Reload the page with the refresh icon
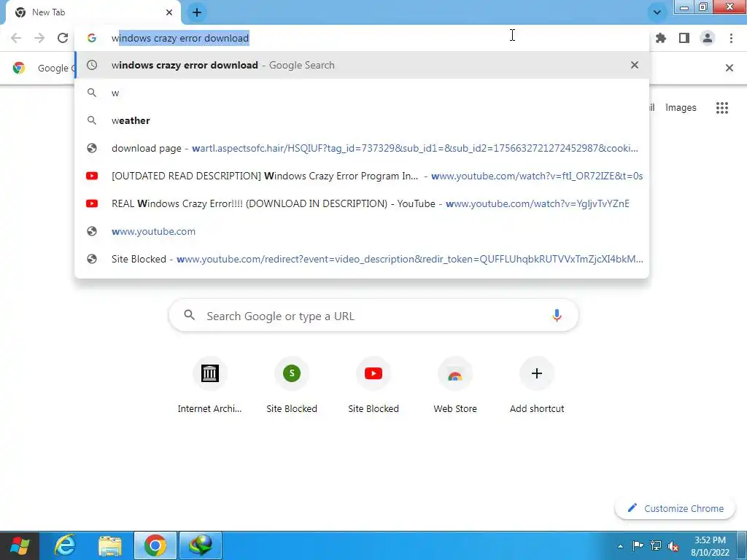747x560 pixels. coord(63,38)
